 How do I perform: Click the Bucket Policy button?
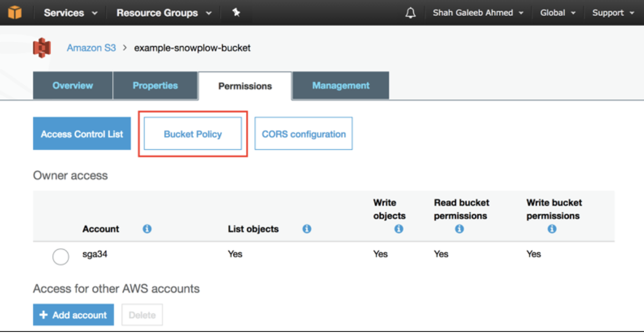pyautogui.click(x=192, y=134)
